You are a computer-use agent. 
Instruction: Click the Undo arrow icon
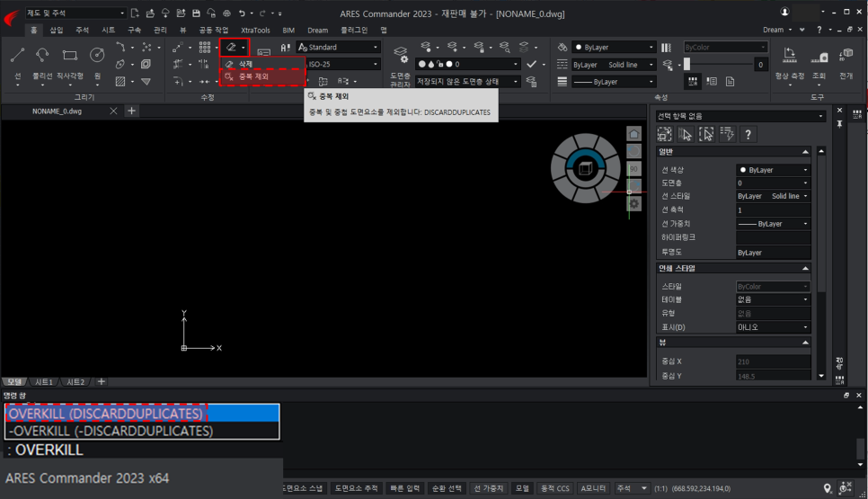242,13
